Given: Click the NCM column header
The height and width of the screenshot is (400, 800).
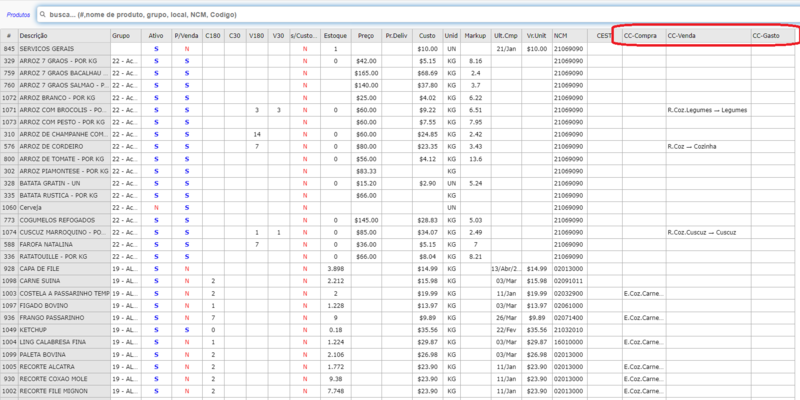Looking at the screenshot, I should pyautogui.click(x=570, y=36).
